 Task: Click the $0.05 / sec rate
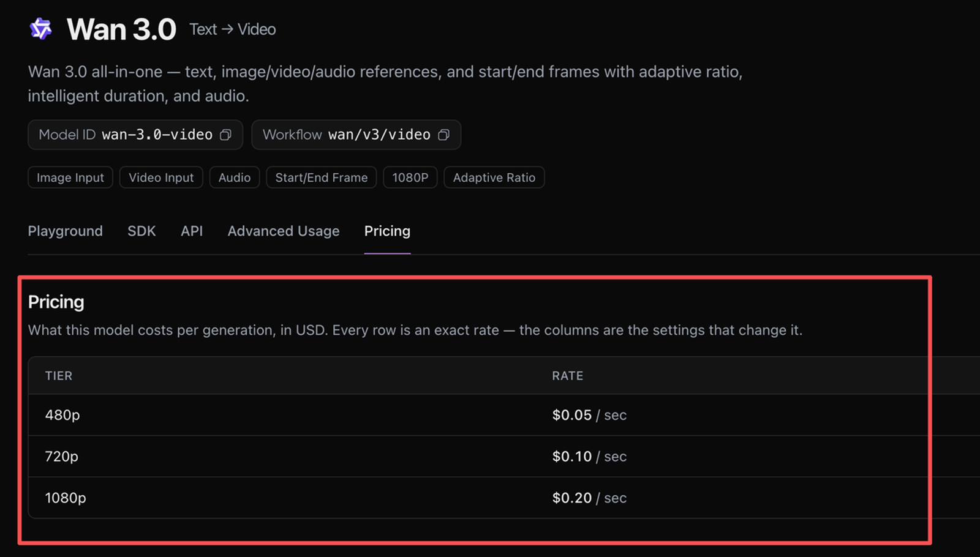click(x=589, y=415)
